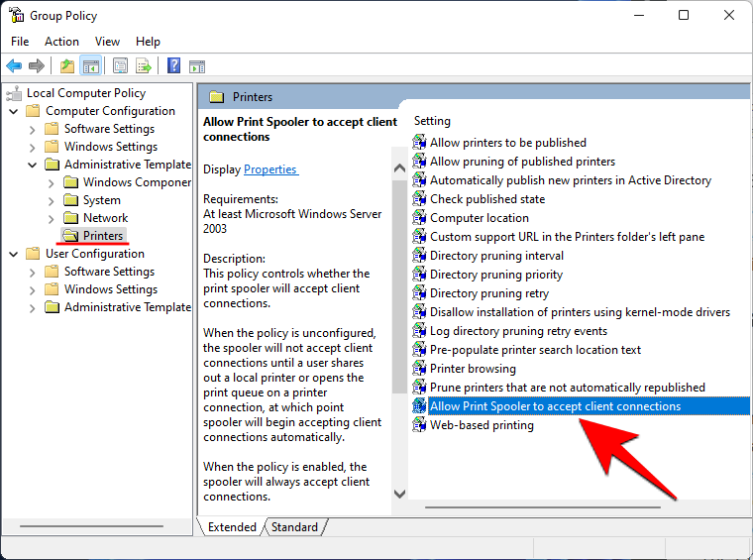Image resolution: width=753 pixels, height=560 pixels.
Task: Maximize the Group Policy window
Action: pos(684,15)
